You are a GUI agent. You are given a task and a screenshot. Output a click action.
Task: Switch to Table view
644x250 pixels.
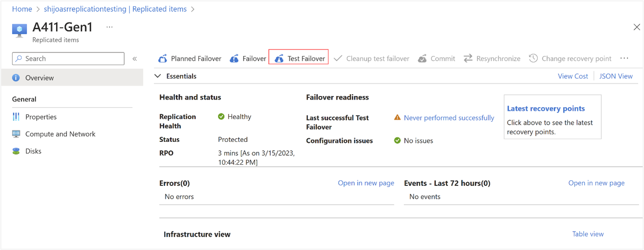point(588,234)
